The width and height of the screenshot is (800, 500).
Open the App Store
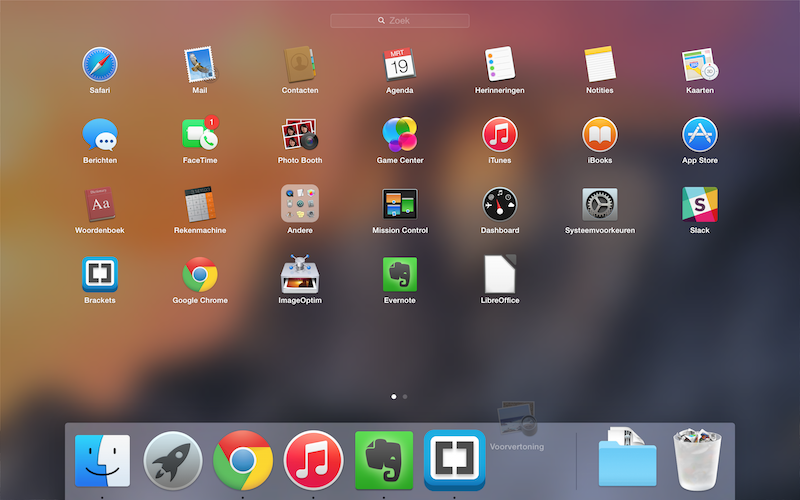pos(699,134)
